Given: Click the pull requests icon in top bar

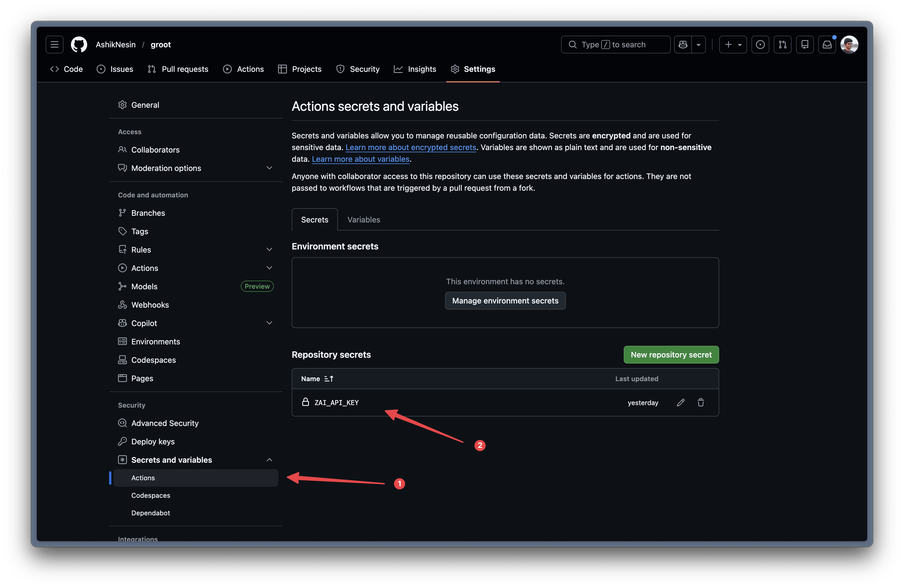Looking at the screenshot, I should point(782,45).
